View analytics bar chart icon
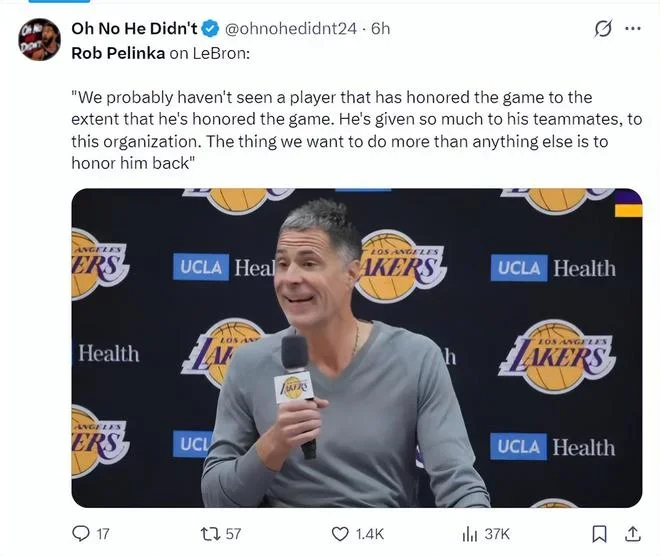 470,535
